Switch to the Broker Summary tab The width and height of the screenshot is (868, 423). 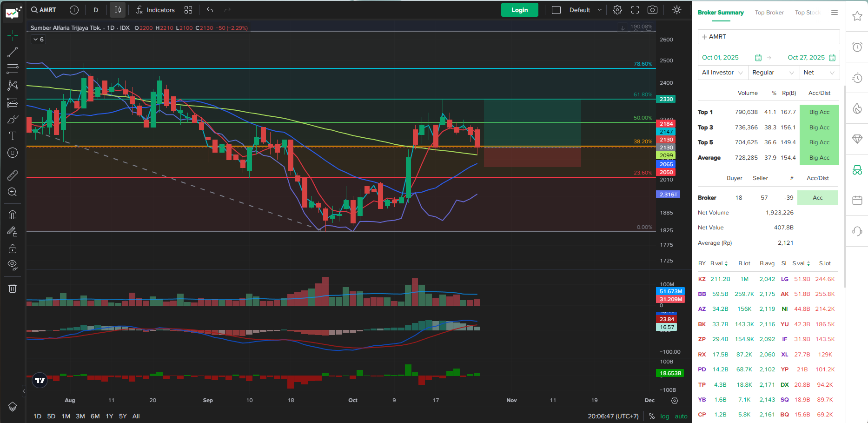[721, 13]
